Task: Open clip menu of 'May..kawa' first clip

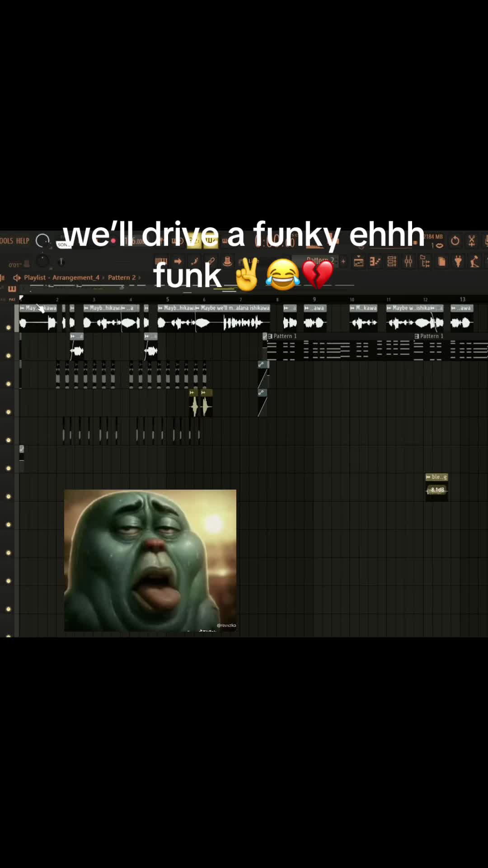Action: coord(22,308)
